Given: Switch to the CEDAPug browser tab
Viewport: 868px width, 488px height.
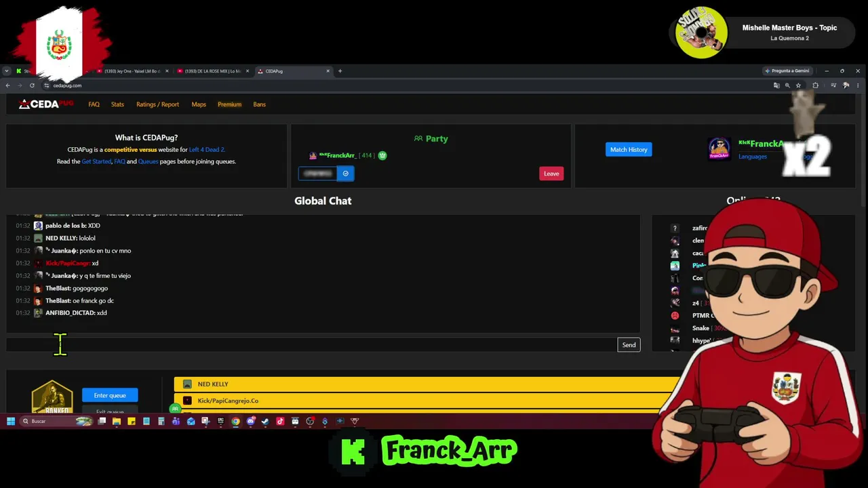Looking at the screenshot, I should click(x=294, y=71).
